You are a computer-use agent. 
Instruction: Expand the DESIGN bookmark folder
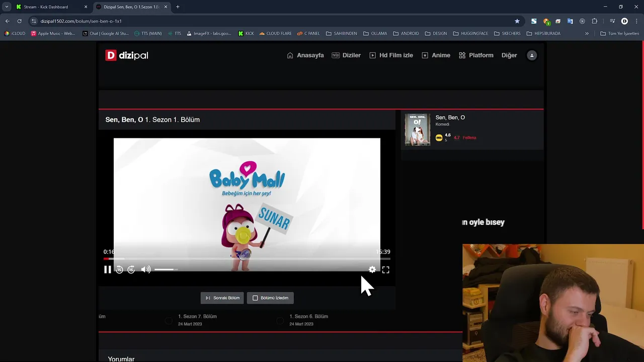click(436, 34)
